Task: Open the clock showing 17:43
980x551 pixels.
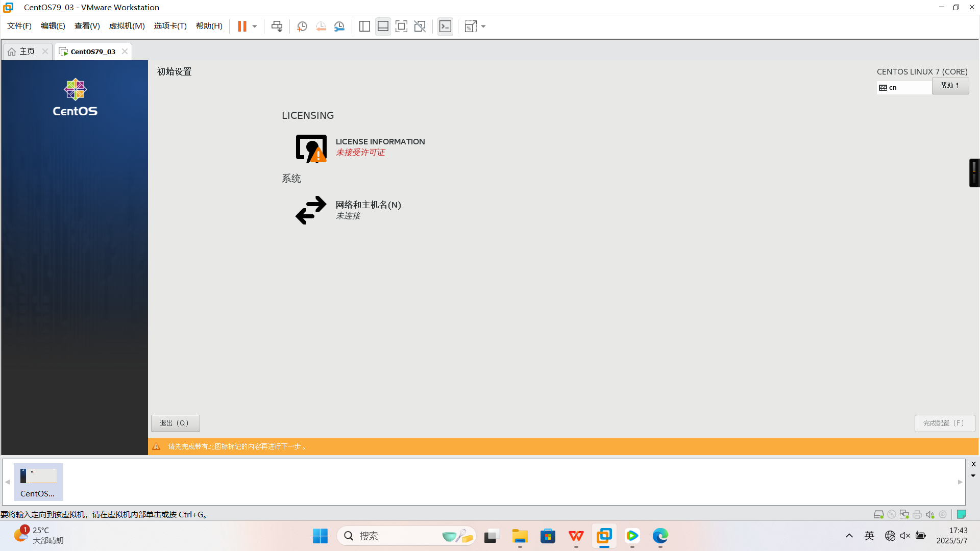Action: pyautogui.click(x=952, y=535)
